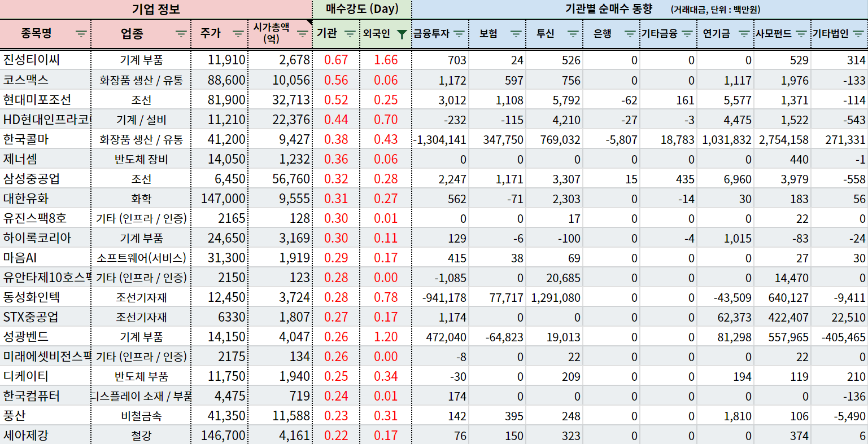Screen dimensions: 868x444
Task: Open the filter icon beside 보험 header
Action: click(x=516, y=34)
